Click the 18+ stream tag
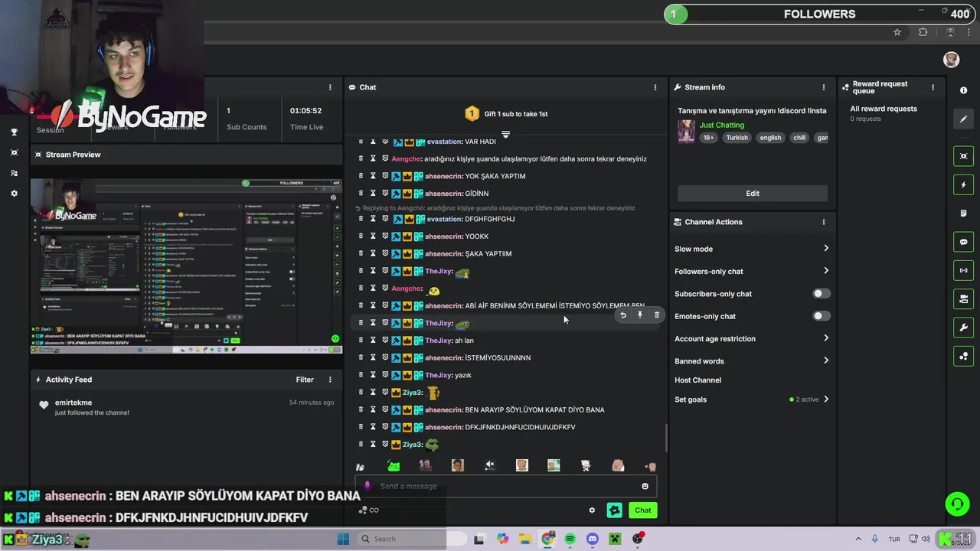980x551 pixels. click(x=708, y=138)
